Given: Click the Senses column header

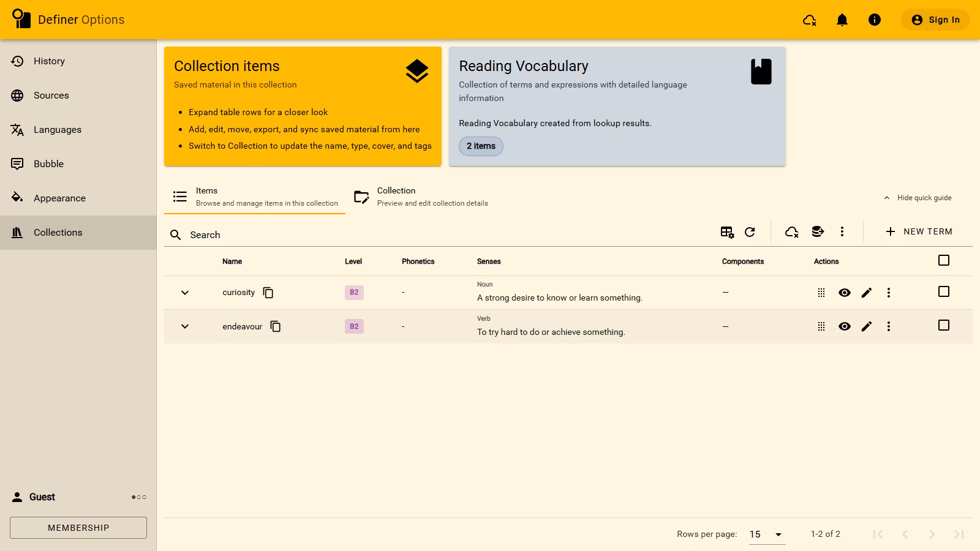Looking at the screenshot, I should coord(489,261).
